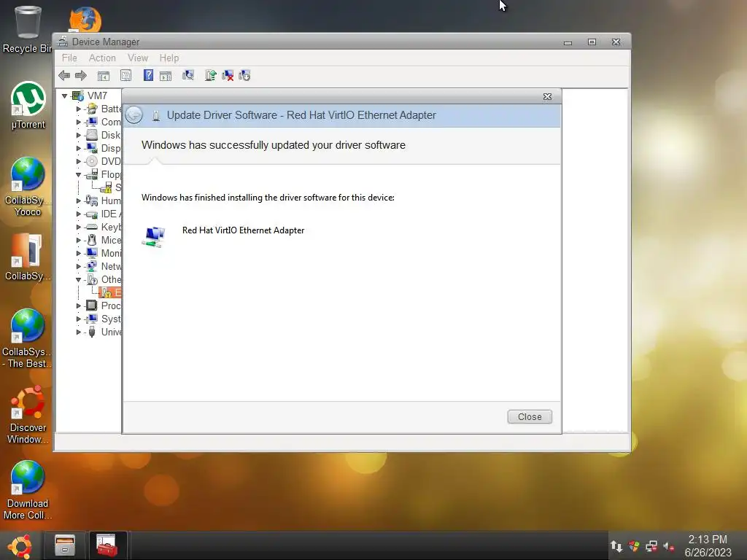Collapse the VM7 root node
Image resolution: width=747 pixels, height=560 pixels.
[x=64, y=96]
